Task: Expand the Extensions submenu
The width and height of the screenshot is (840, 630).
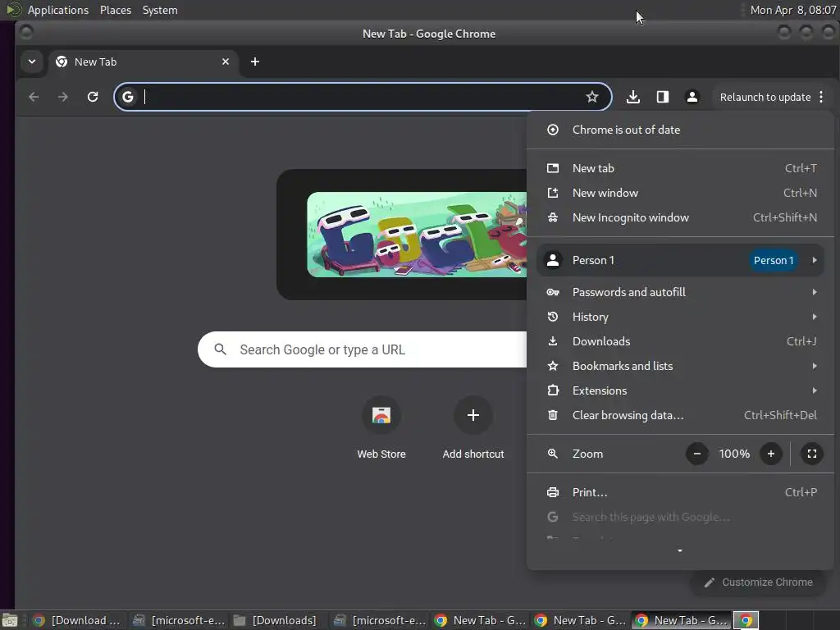Action: coord(680,390)
